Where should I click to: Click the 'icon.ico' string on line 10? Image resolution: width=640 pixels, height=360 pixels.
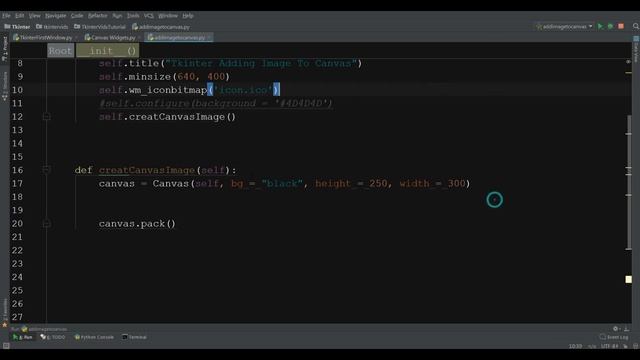[243, 90]
